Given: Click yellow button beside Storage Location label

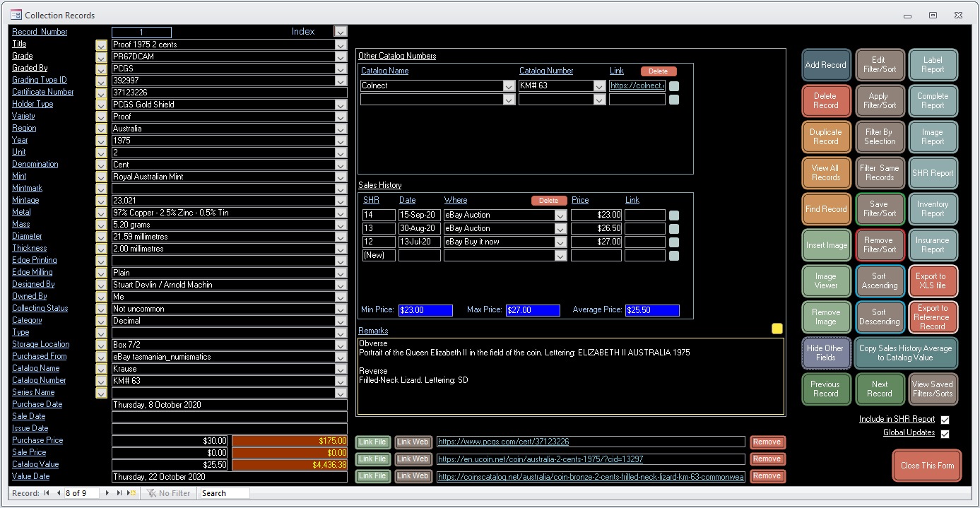Looking at the screenshot, I should (101, 345).
